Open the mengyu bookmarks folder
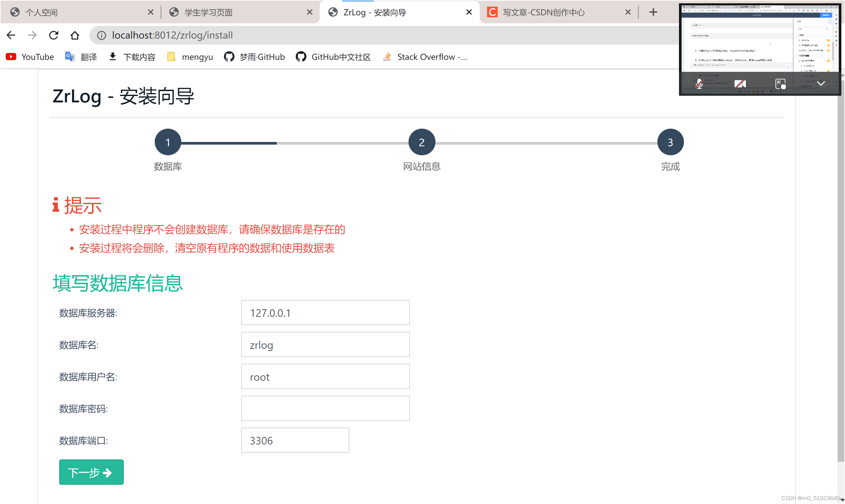Screen dimensions: 845x504 coord(190,57)
